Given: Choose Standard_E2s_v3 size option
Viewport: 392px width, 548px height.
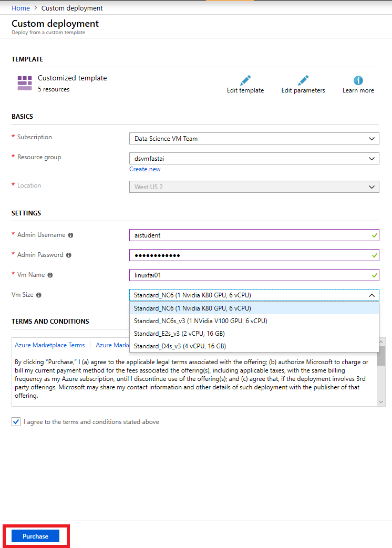Looking at the screenshot, I should [x=180, y=334].
